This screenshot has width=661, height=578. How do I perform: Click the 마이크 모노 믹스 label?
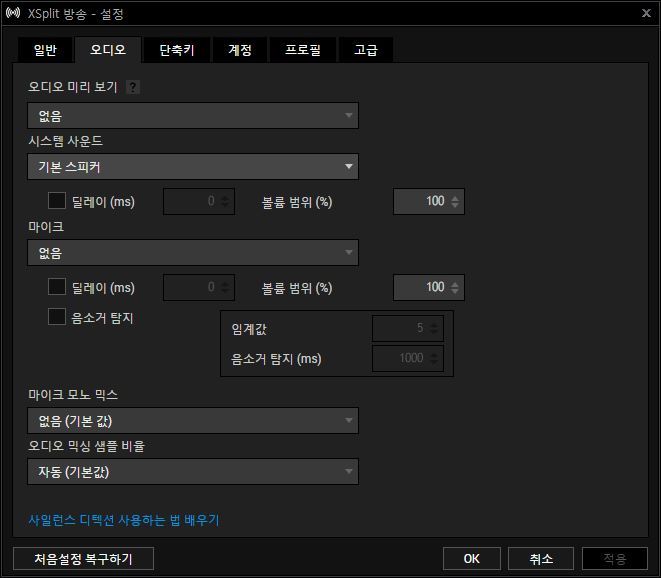(73, 395)
